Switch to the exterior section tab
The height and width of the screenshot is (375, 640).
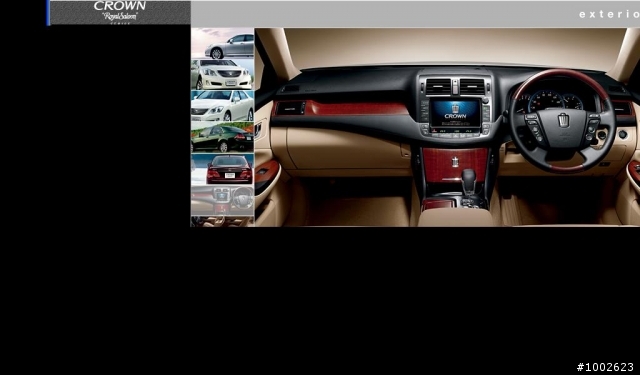click(609, 14)
